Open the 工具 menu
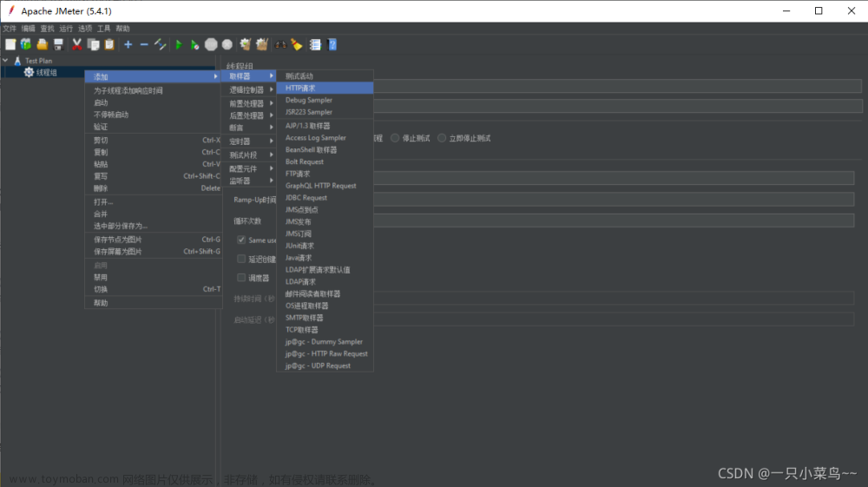 (103, 29)
